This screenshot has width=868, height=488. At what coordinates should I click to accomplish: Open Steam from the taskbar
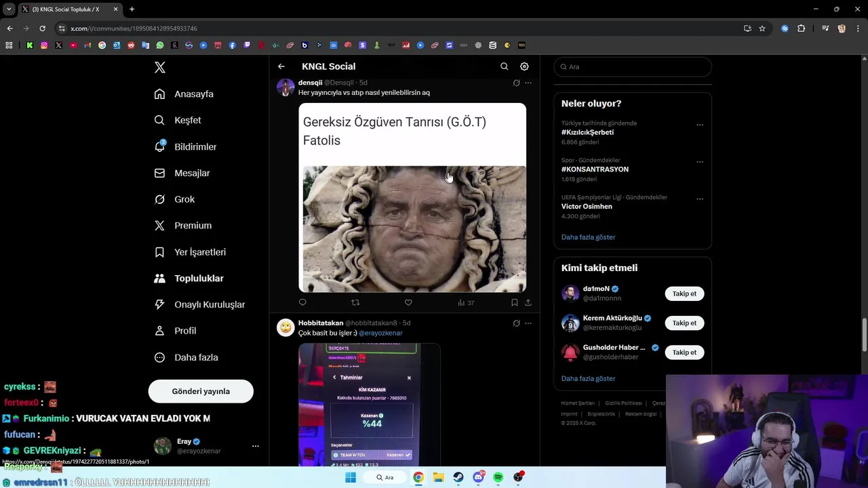coord(458,477)
